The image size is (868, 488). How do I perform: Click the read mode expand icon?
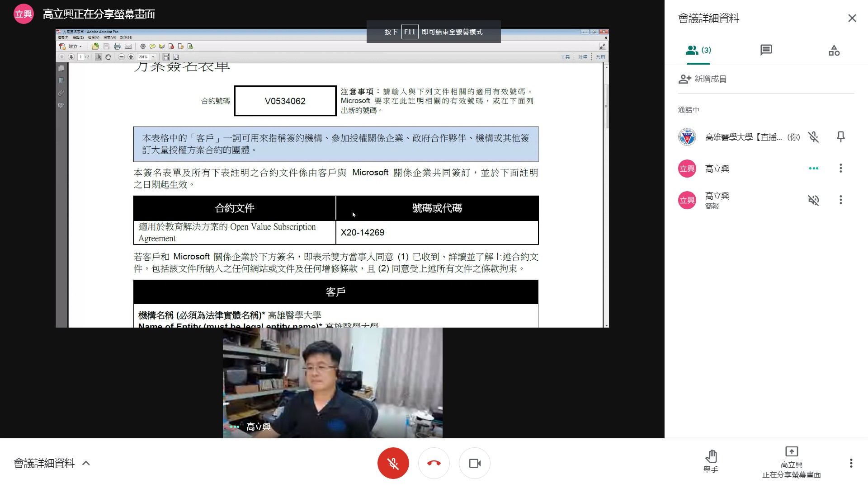tap(602, 47)
